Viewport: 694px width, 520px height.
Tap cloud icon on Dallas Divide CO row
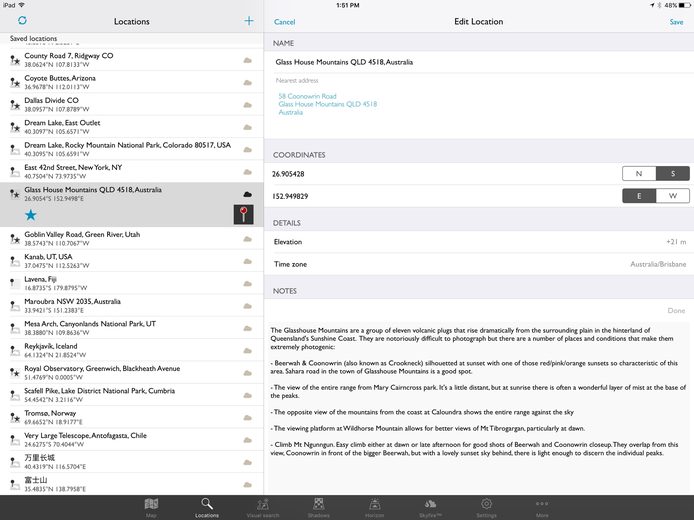click(247, 105)
